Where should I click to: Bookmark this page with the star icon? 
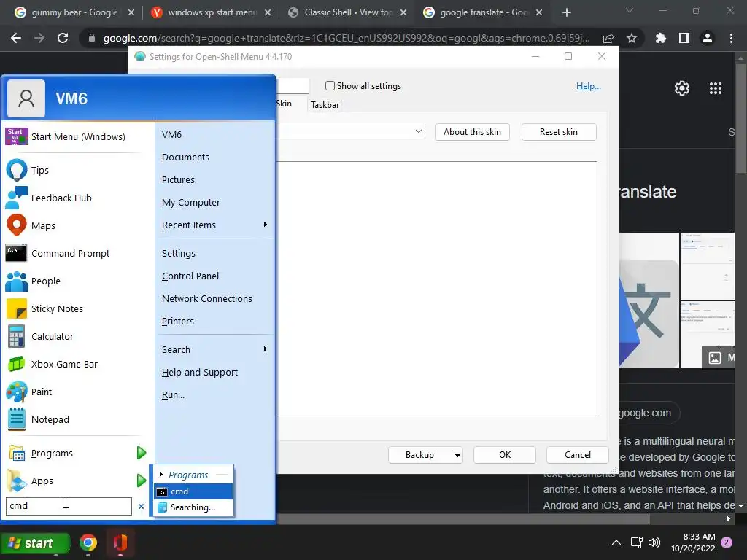pyautogui.click(x=632, y=38)
